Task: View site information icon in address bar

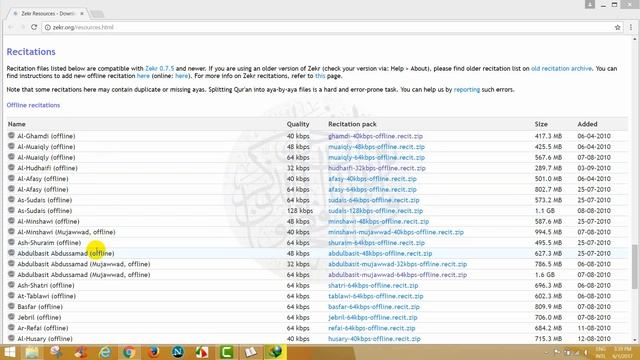Action: click(x=48, y=27)
